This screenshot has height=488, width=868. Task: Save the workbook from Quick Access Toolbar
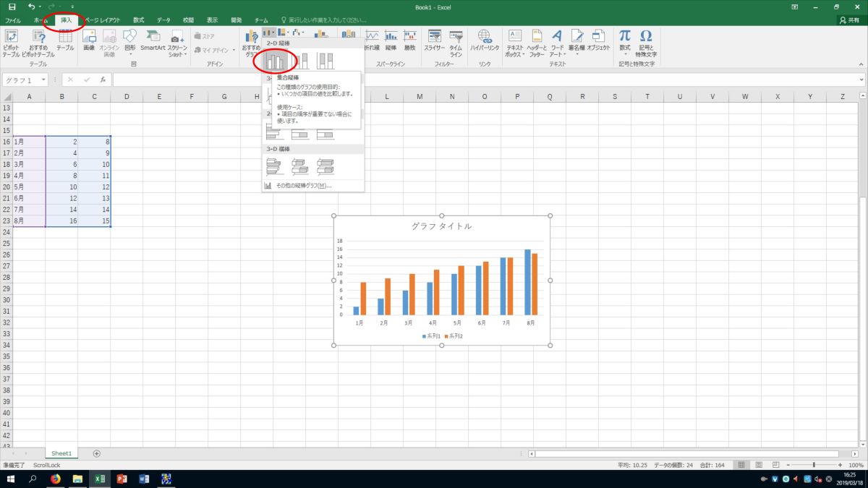12,7
